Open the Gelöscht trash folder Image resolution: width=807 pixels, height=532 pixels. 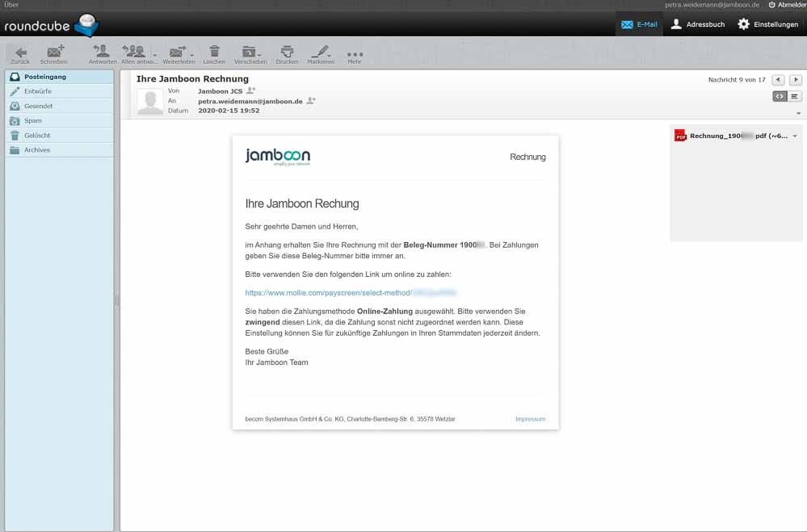click(60, 136)
